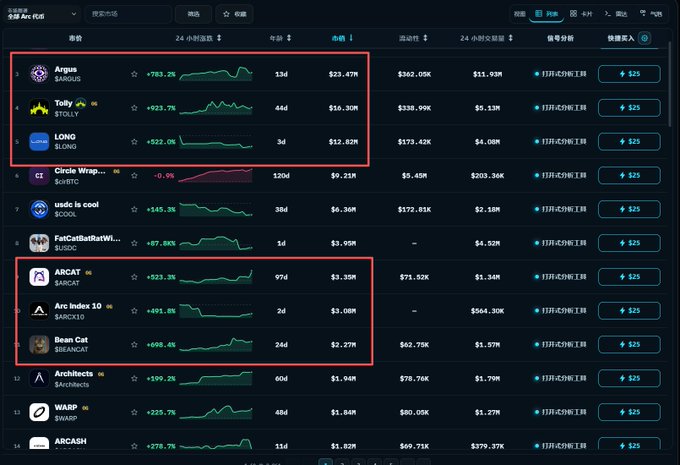Screen dimensions: 680x465
Task: Select the 信号分析 column header
Action: [x=560, y=38]
